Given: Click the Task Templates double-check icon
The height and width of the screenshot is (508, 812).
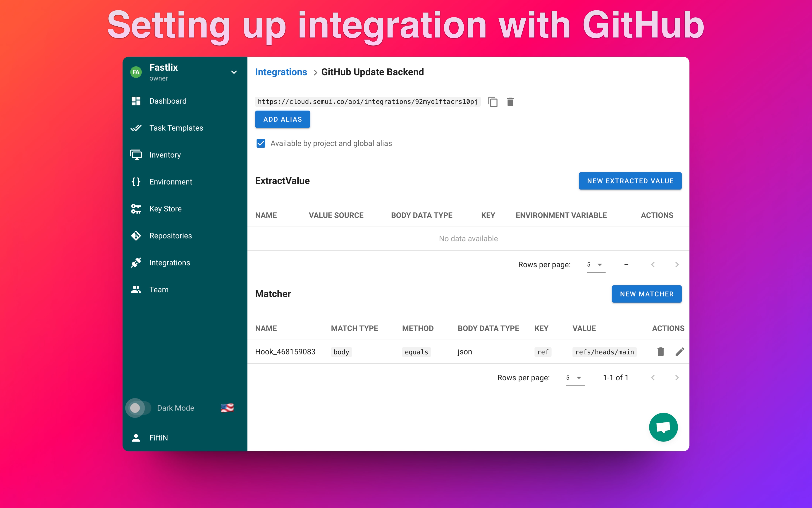Looking at the screenshot, I should [136, 128].
